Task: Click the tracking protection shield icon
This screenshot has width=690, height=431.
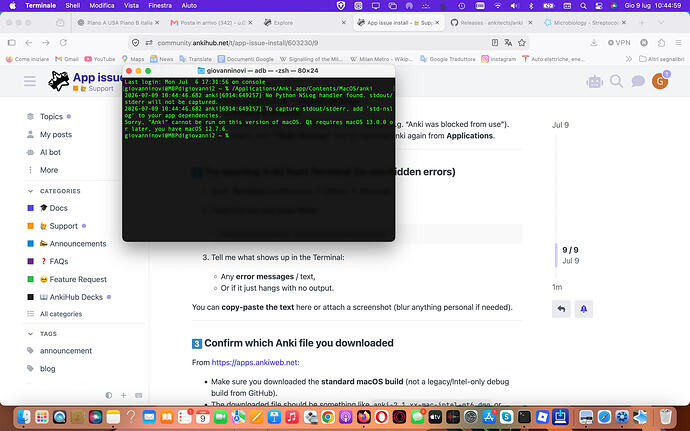Action: tap(136, 43)
